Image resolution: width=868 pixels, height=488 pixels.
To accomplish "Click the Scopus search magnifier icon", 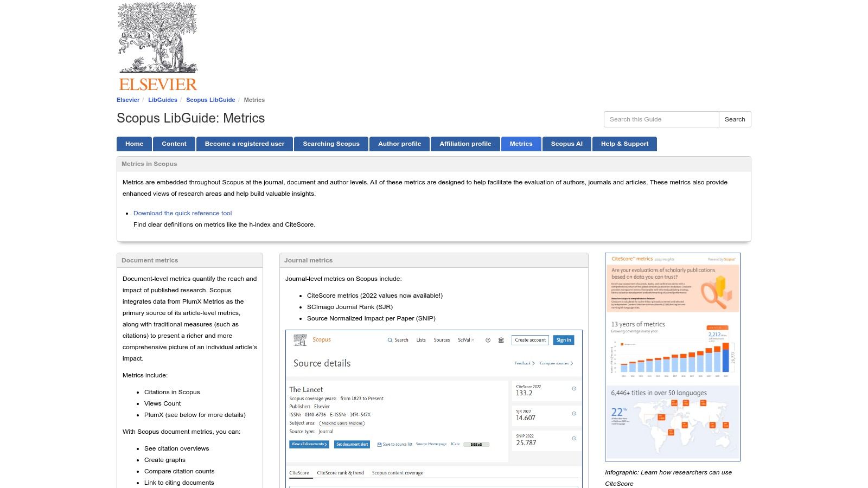I will (x=390, y=340).
